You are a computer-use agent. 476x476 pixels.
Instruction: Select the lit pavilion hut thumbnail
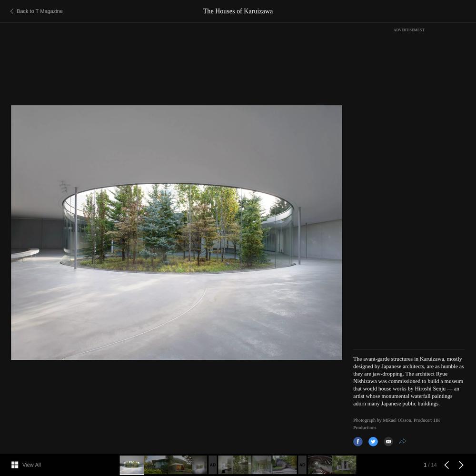[180, 465]
